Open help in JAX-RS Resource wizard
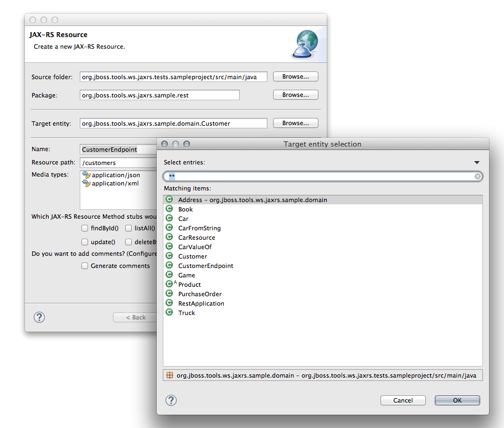The width and height of the screenshot is (504, 428). point(39,317)
